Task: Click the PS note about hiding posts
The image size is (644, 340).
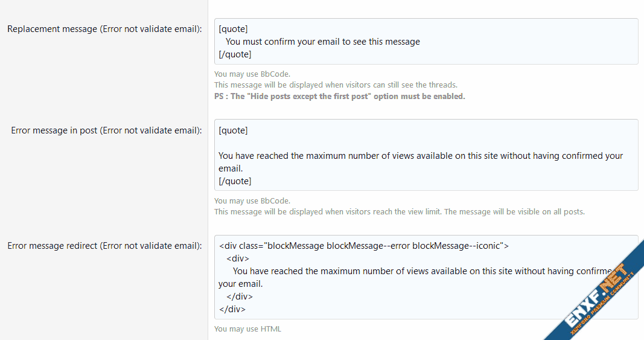Action: tap(339, 96)
